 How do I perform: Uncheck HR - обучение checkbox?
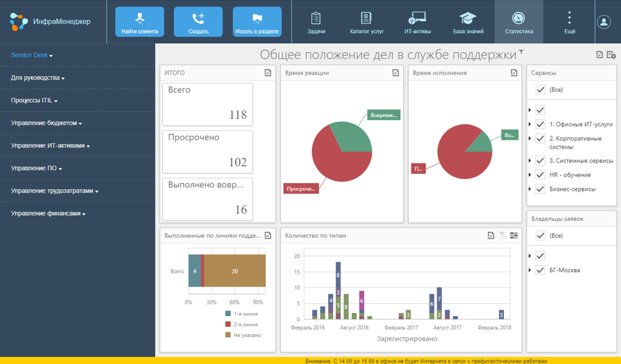(x=540, y=175)
